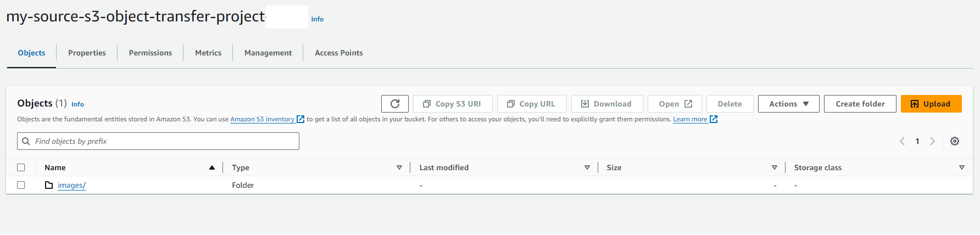Click the Copy URL button
The height and width of the screenshot is (235, 980).
532,104
